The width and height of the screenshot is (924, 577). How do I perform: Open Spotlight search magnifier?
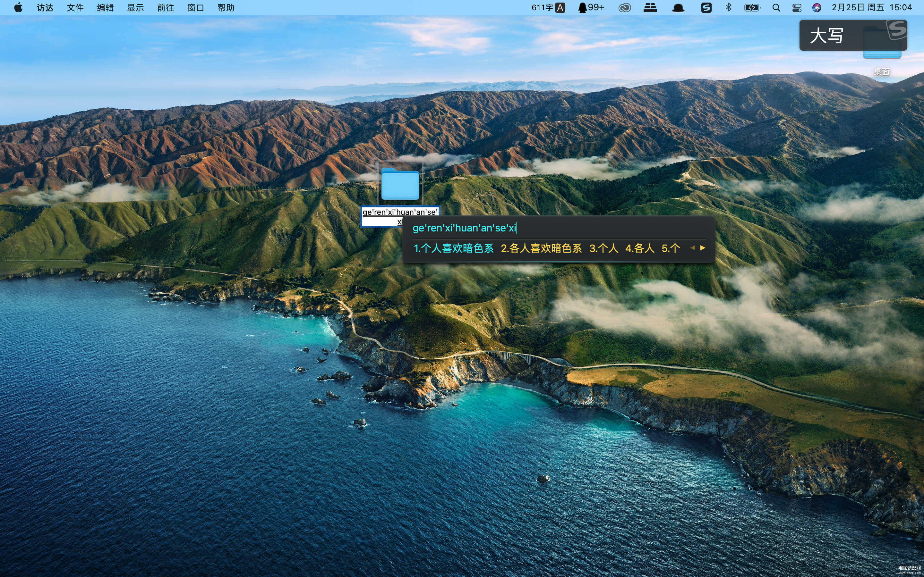coord(776,8)
